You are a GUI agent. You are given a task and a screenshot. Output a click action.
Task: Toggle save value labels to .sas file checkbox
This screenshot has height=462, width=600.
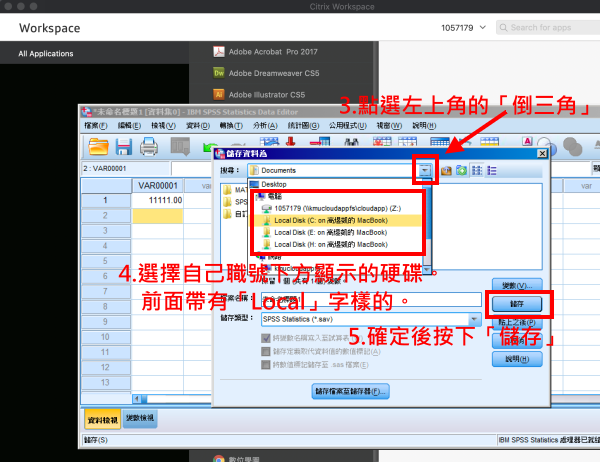point(266,365)
